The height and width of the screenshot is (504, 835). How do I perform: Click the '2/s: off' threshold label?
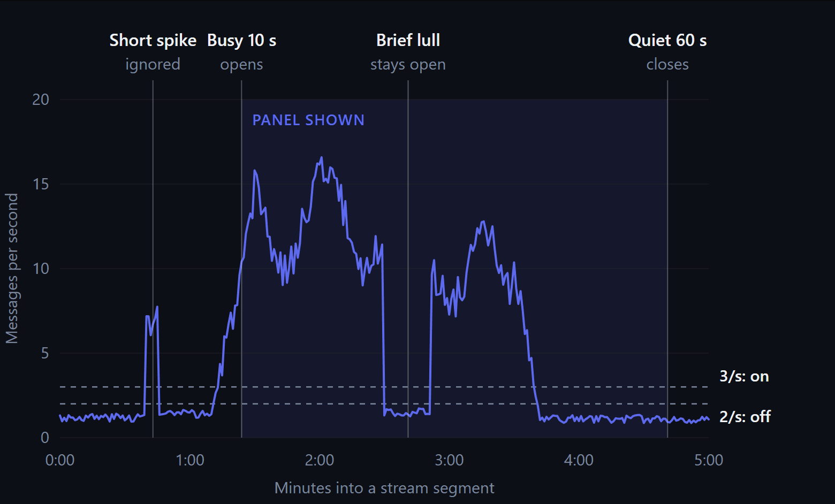point(745,417)
